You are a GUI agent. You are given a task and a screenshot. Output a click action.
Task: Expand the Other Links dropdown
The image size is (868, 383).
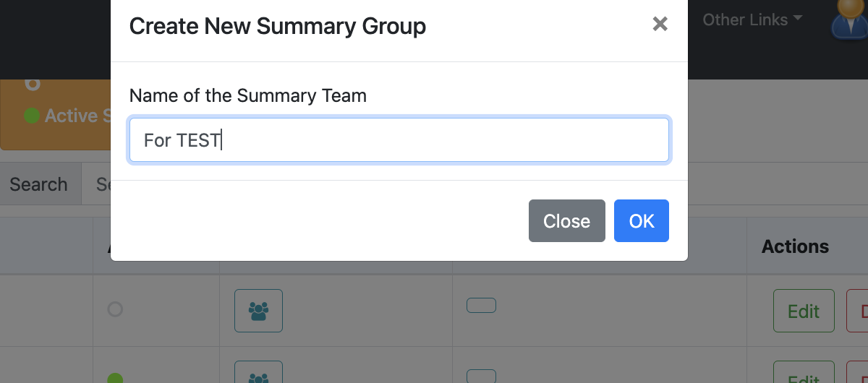(x=752, y=20)
